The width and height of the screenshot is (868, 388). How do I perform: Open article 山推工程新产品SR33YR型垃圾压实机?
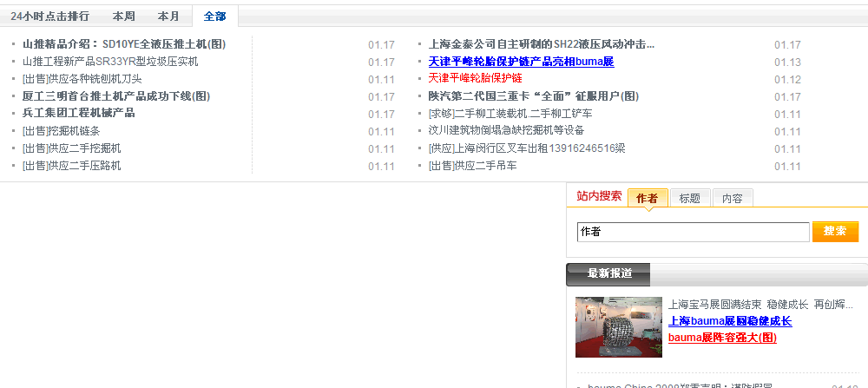110,62
